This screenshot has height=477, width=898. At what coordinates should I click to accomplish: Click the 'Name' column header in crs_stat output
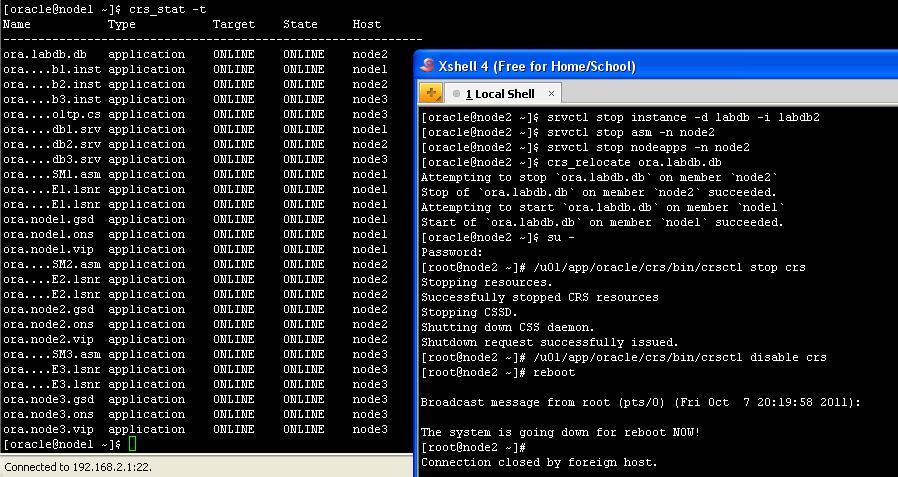tap(17, 24)
